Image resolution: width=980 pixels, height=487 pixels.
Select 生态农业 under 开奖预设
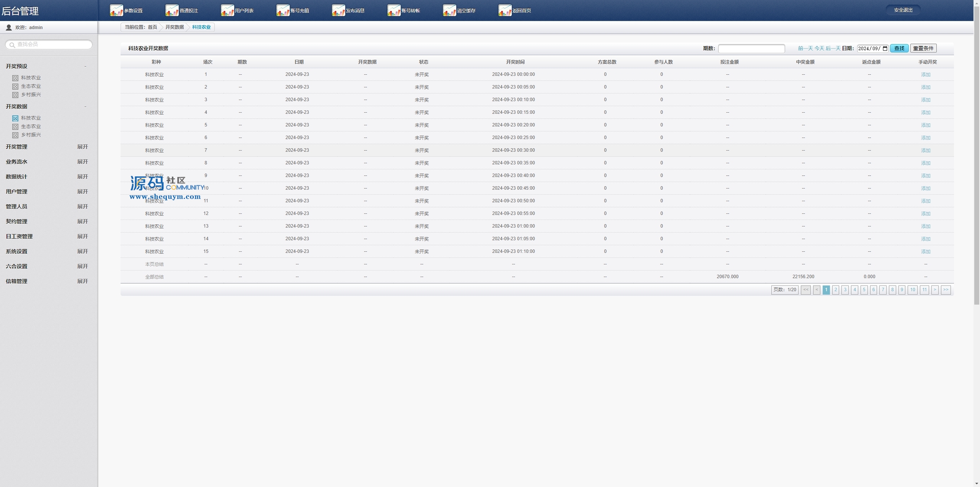31,86
